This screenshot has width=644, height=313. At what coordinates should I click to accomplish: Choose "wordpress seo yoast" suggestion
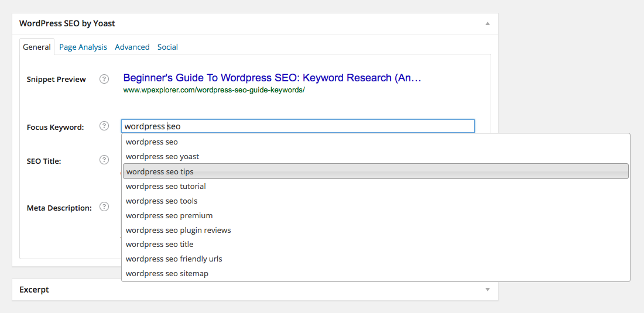click(x=376, y=157)
